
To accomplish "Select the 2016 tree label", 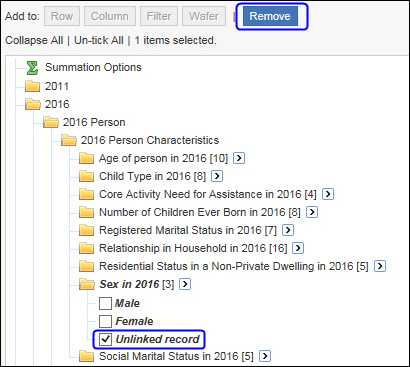I will [x=57, y=104].
